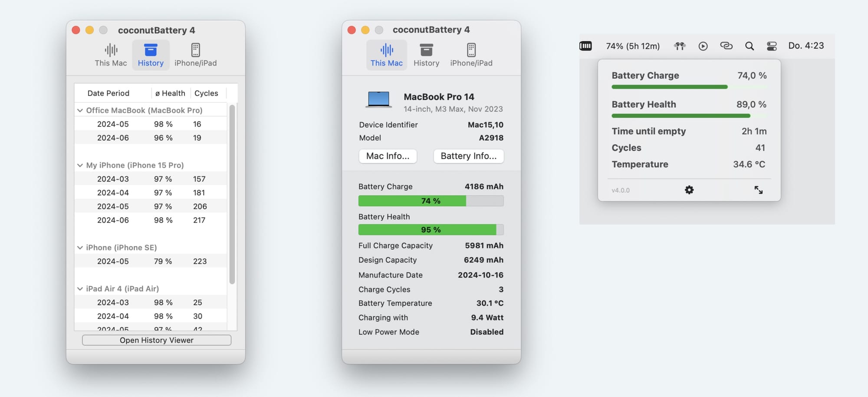Click Low Power Mode Disabled value
868x397 pixels.
click(x=487, y=332)
